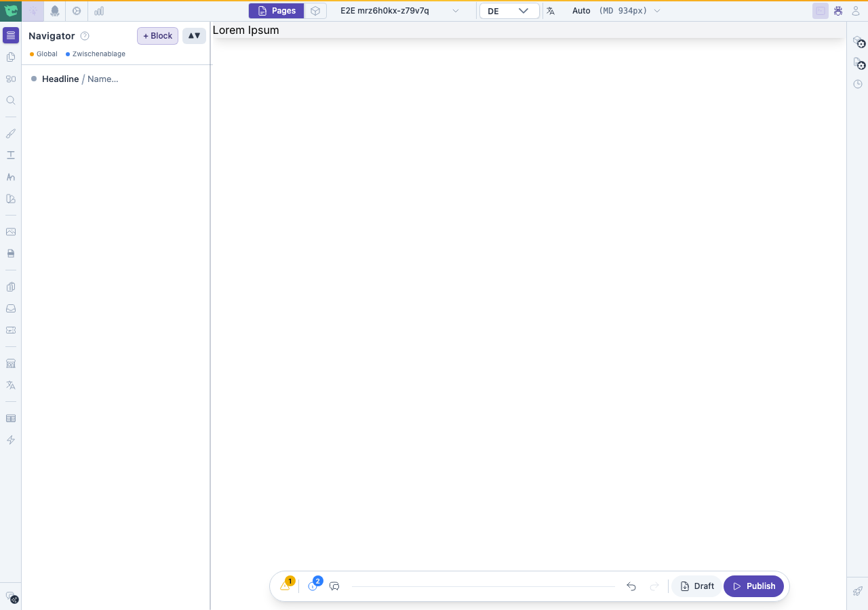Toggle the cursor selection mode icon
This screenshot has width=868, height=610.
pyautogui.click(x=33, y=11)
